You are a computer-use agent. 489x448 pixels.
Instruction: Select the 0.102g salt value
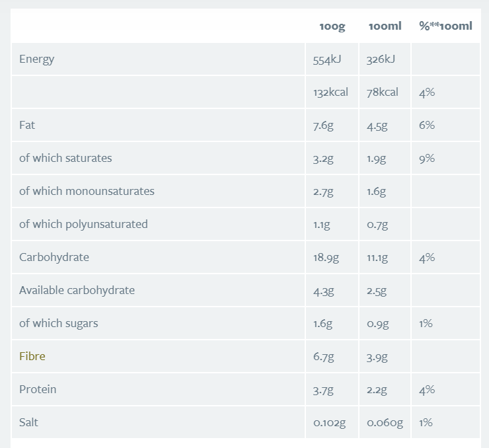tap(329, 423)
